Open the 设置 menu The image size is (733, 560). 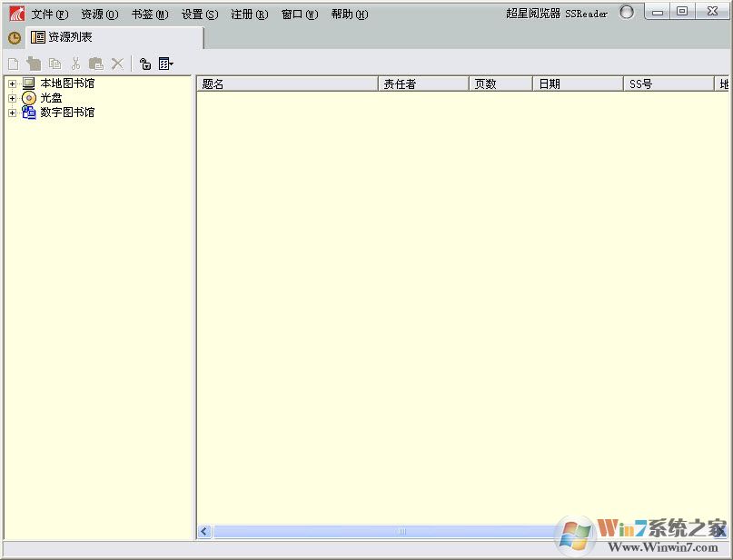[x=198, y=14]
